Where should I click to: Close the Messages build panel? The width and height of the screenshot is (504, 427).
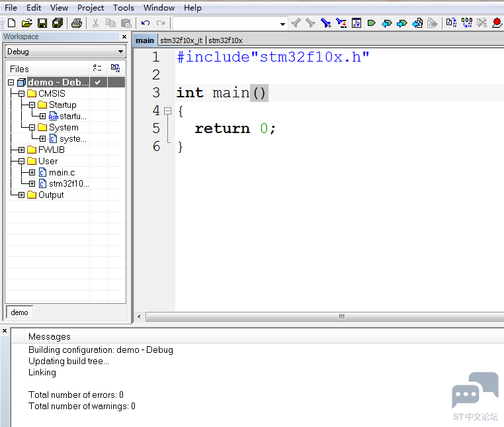[5, 330]
